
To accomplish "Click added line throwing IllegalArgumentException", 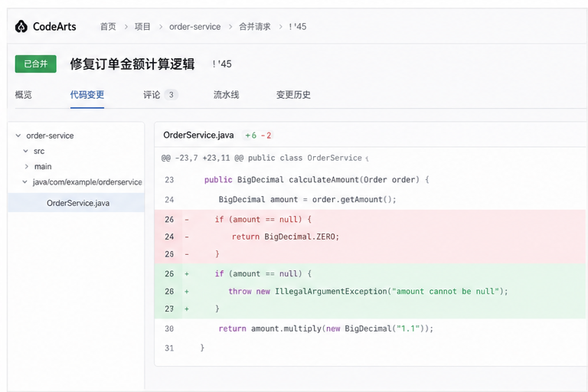I will pyautogui.click(x=370, y=291).
